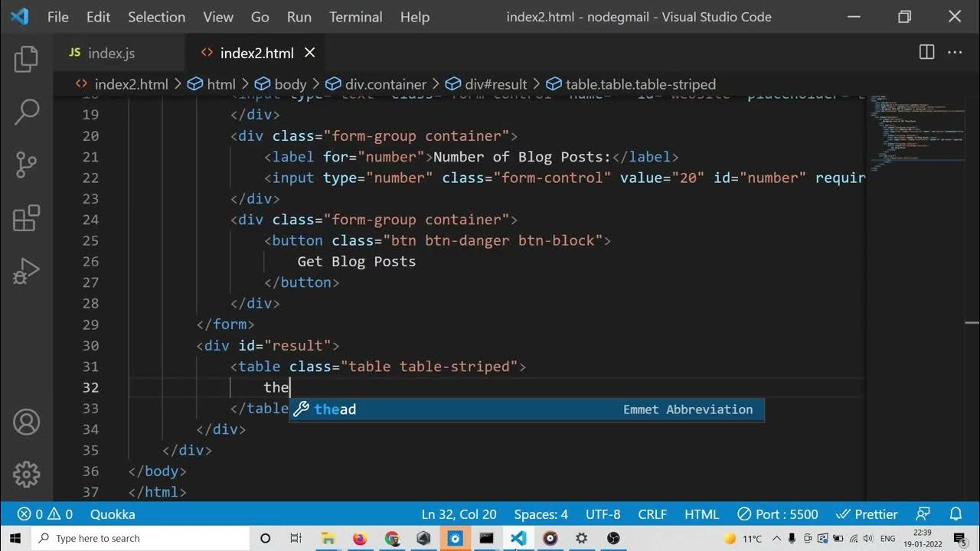The width and height of the screenshot is (980, 551).
Task: Open notifications bell in status bar
Action: coord(955,514)
